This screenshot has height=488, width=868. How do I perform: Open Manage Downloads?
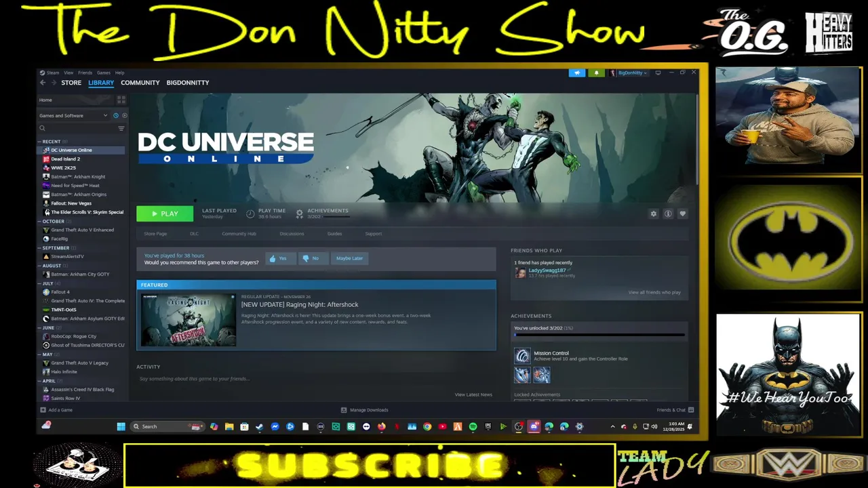point(364,410)
